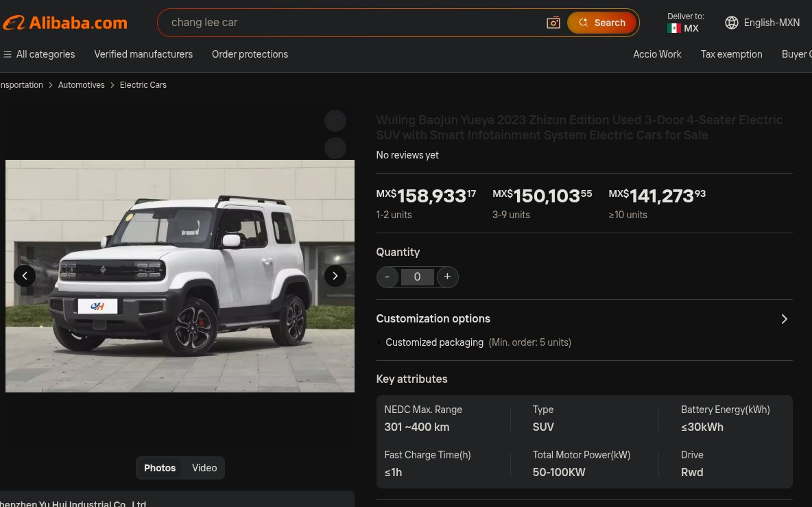Switch to Video tab
The width and height of the screenshot is (812, 507).
pos(204,468)
